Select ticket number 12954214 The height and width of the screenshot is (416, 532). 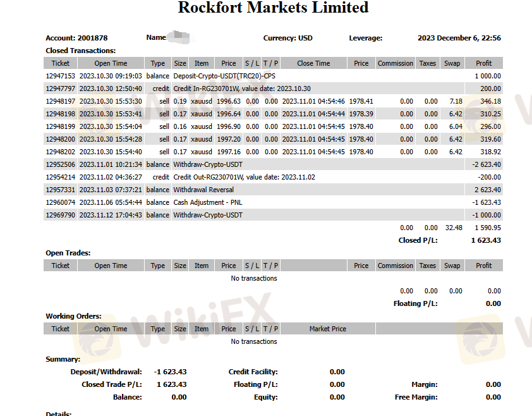point(61,177)
